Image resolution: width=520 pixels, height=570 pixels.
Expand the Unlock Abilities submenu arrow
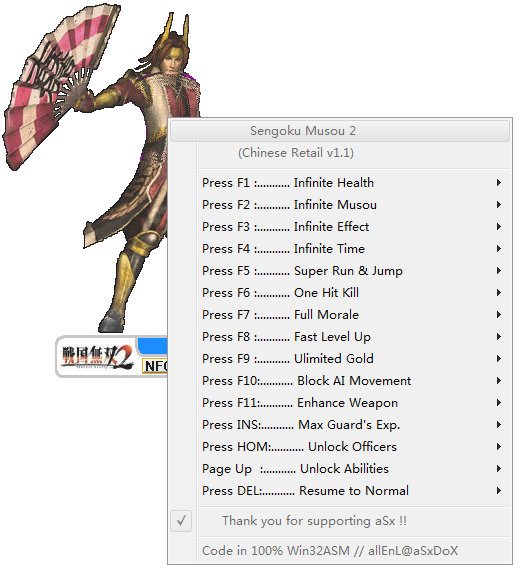tap(499, 469)
